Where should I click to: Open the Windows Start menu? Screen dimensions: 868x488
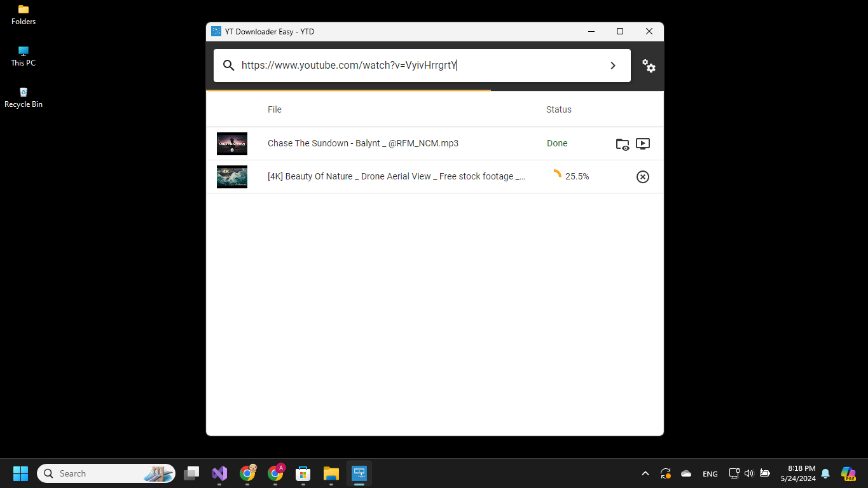(x=21, y=473)
